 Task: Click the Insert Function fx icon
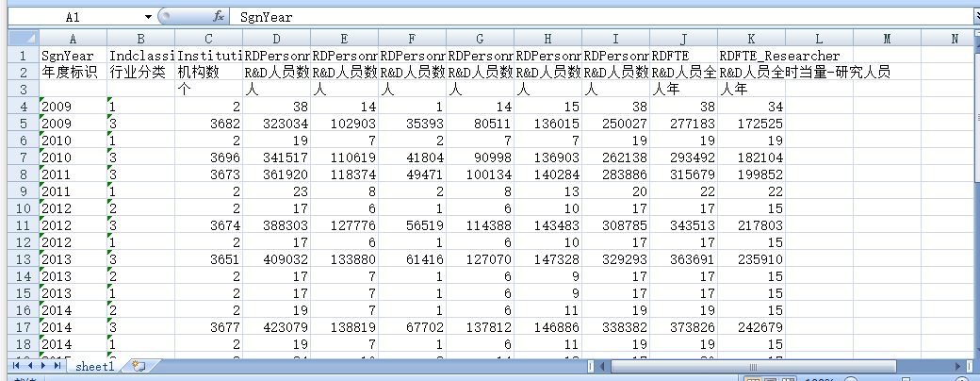pos(218,17)
